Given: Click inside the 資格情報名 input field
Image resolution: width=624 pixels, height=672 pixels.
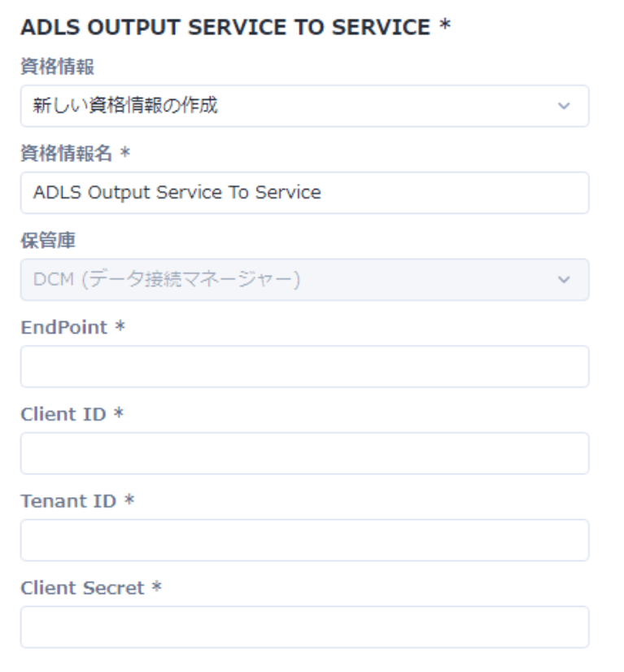Looking at the screenshot, I should [x=301, y=191].
